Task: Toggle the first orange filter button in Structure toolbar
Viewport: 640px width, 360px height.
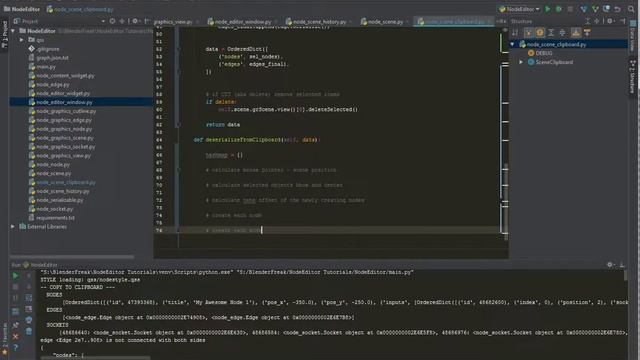Action: pyautogui.click(x=529, y=32)
